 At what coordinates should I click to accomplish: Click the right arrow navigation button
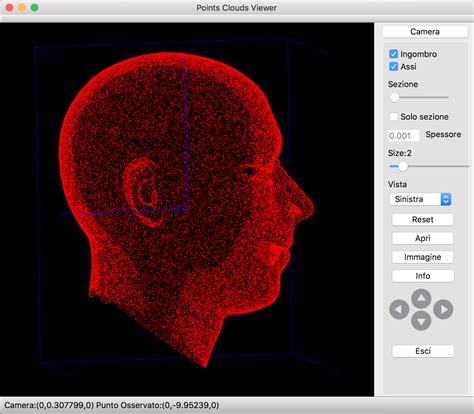[443, 309]
